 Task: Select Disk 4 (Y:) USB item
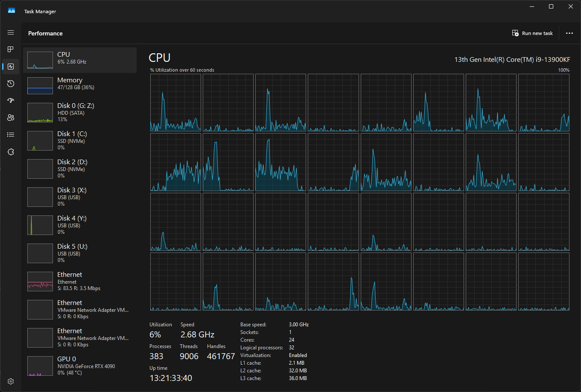[80, 225]
